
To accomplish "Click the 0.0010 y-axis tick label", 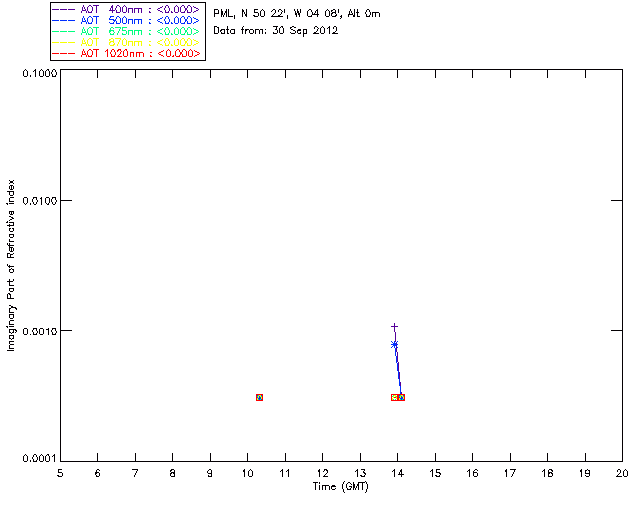I will (x=40, y=331).
